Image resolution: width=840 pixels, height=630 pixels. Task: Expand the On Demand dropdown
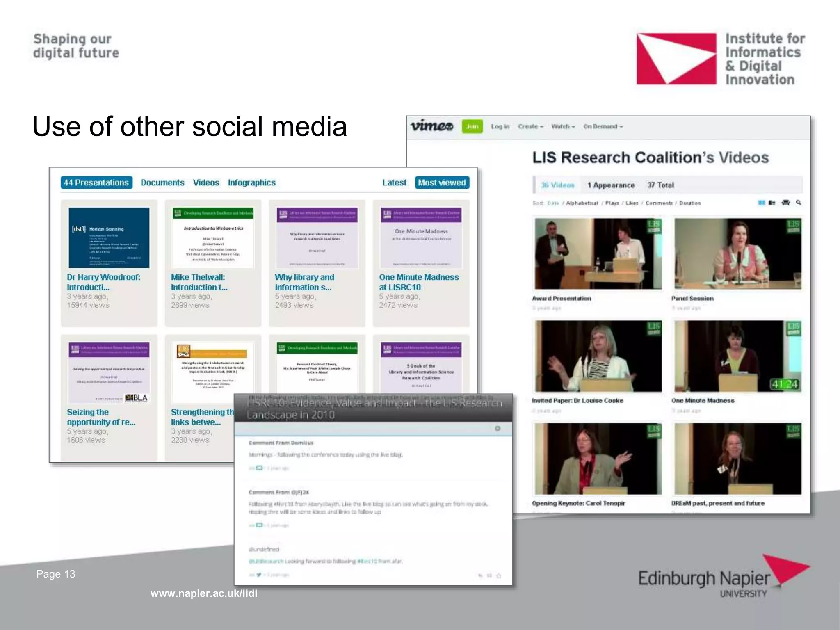(603, 126)
